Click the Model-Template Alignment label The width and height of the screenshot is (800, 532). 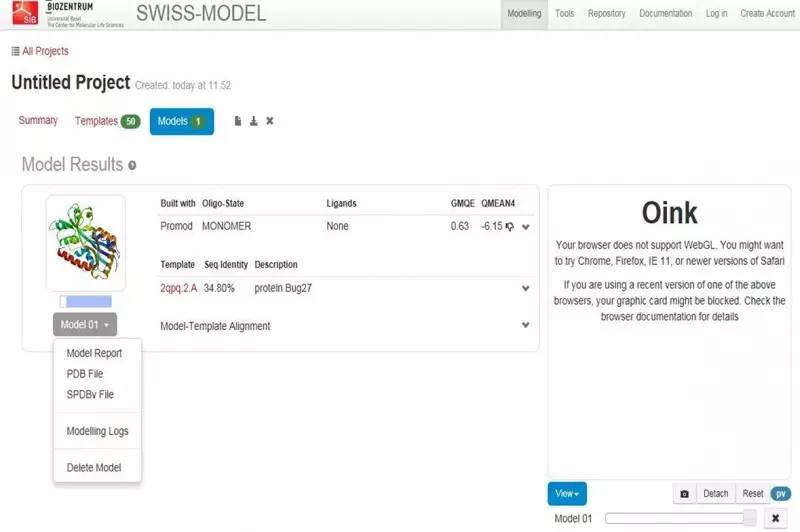215,326
